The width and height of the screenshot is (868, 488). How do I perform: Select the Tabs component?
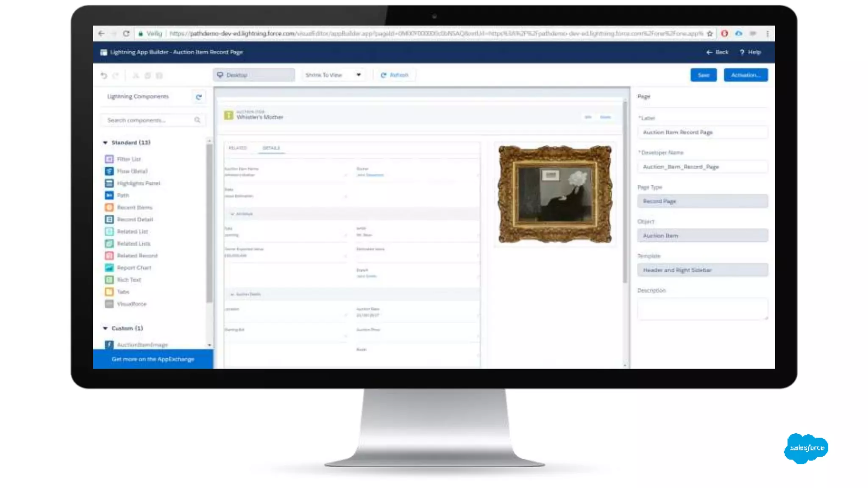tap(117, 292)
